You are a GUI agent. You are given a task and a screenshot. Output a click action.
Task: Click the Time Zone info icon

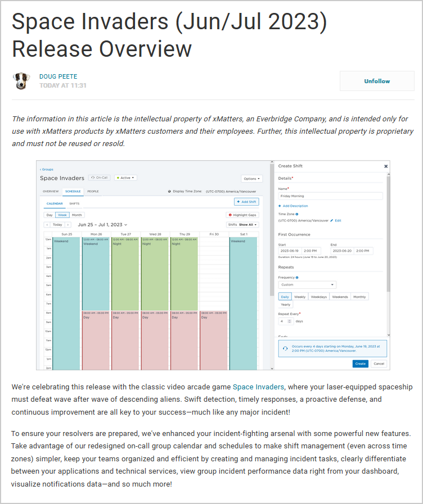click(x=297, y=214)
